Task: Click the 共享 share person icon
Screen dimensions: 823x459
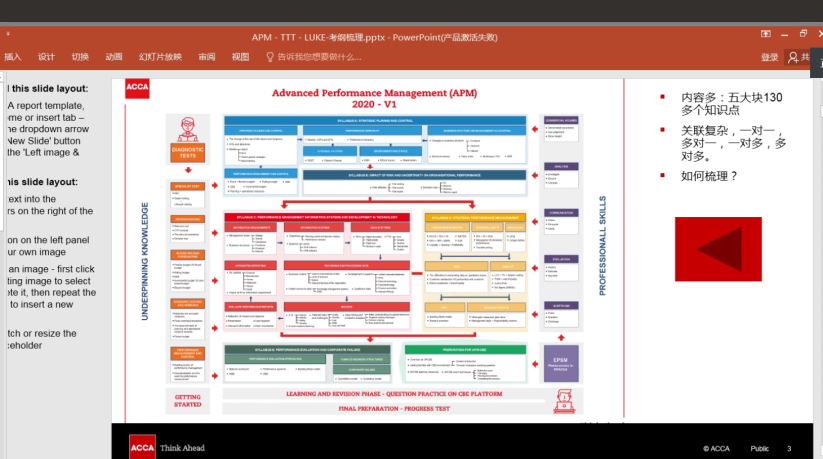Action: point(794,57)
